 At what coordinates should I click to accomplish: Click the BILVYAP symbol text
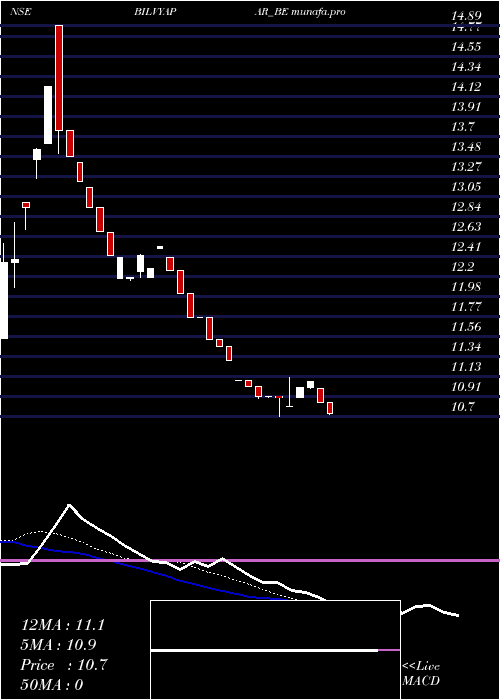154,12
